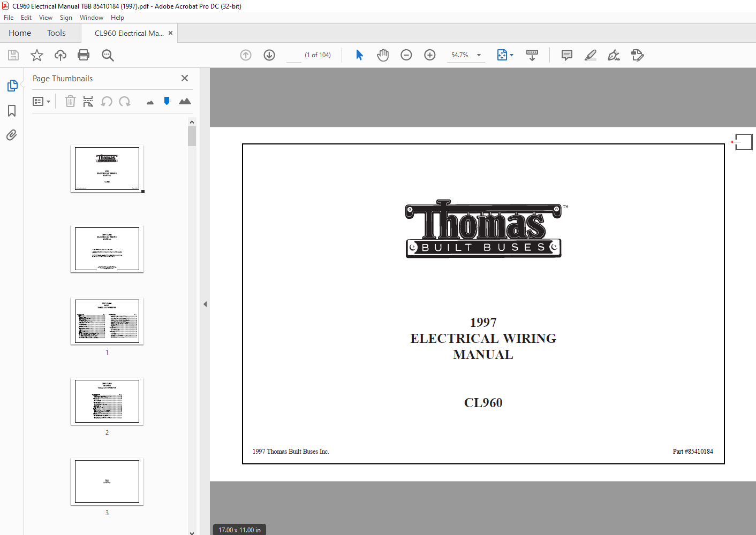The height and width of the screenshot is (535, 756).
Task: Open fit page options button
Action: pyautogui.click(x=505, y=55)
